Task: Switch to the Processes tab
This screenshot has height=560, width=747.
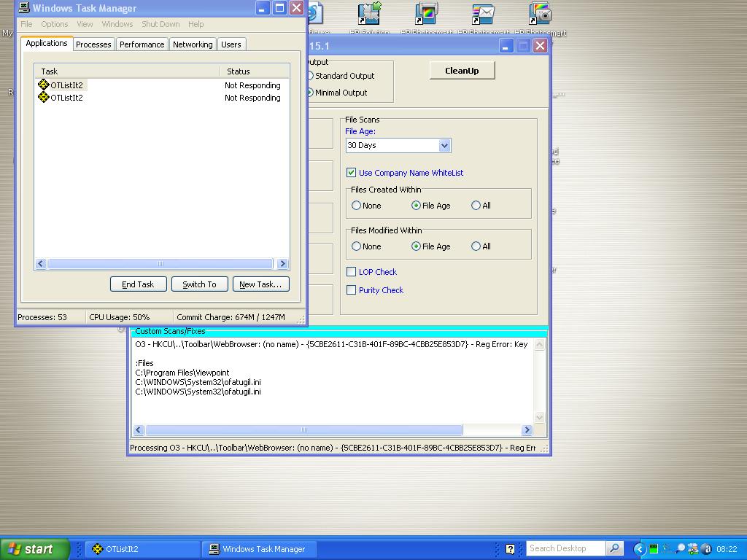Action: coord(93,44)
